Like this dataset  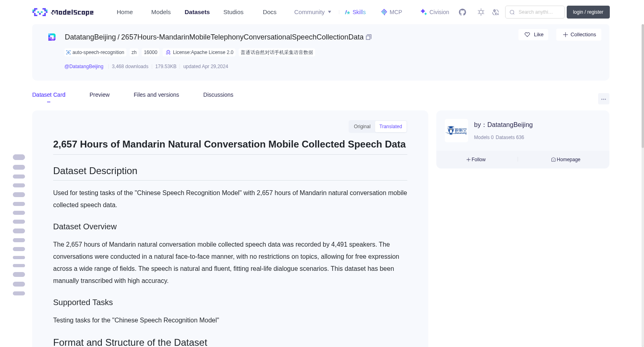[x=533, y=35]
